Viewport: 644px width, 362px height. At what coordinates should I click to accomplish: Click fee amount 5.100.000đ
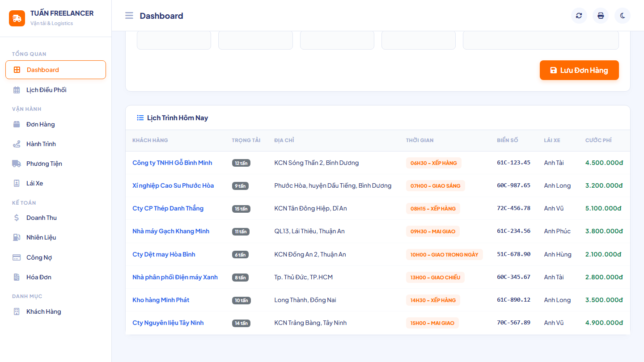click(x=603, y=208)
